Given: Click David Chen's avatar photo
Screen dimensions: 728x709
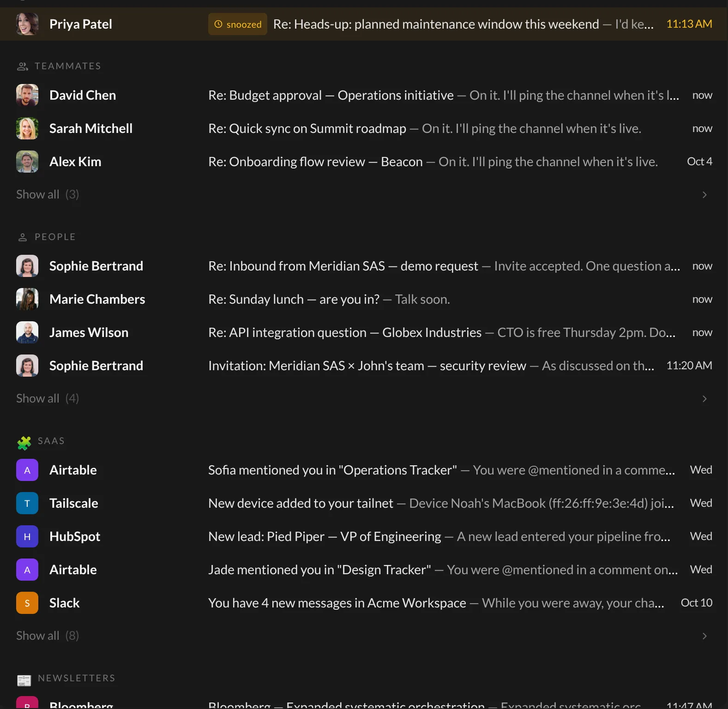Looking at the screenshot, I should pyautogui.click(x=27, y=95).
